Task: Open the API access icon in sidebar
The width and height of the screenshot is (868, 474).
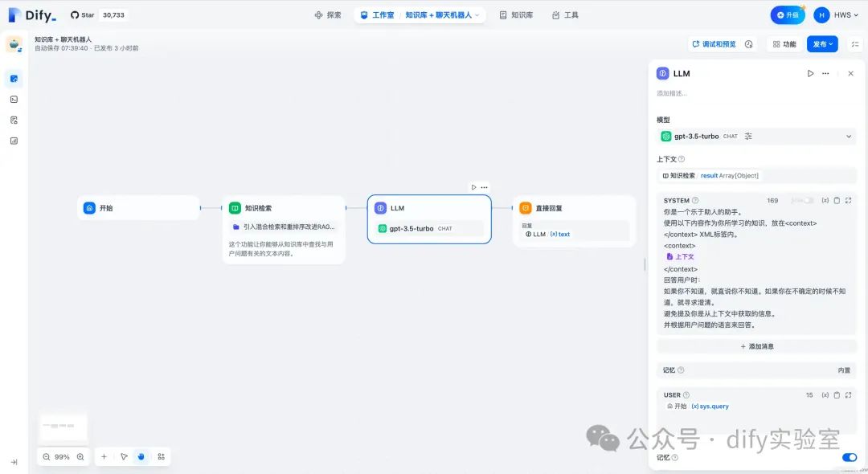Action: (x=14, y=100)
